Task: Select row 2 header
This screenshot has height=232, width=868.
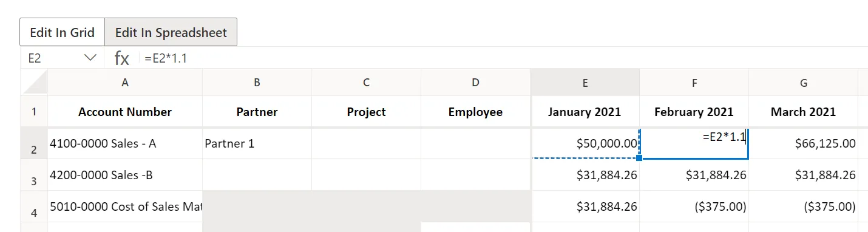Action: (x=34, y=143)
